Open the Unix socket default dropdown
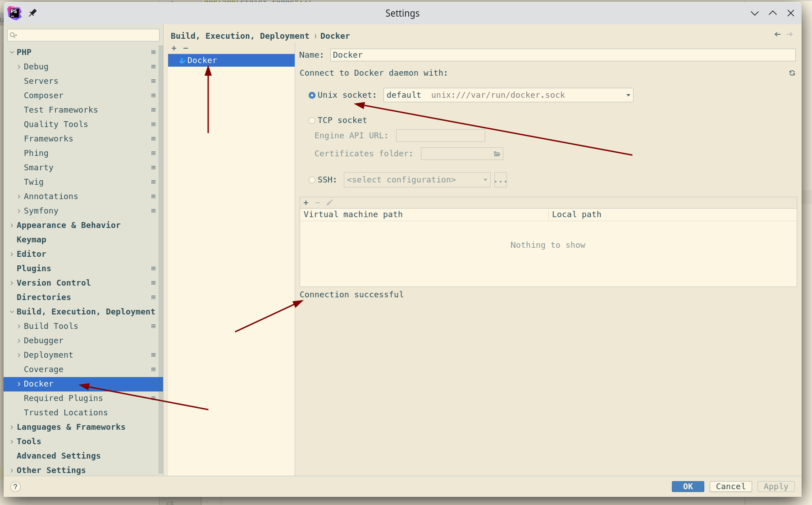Viewport: 812px width, 505px height. (627, 95)
